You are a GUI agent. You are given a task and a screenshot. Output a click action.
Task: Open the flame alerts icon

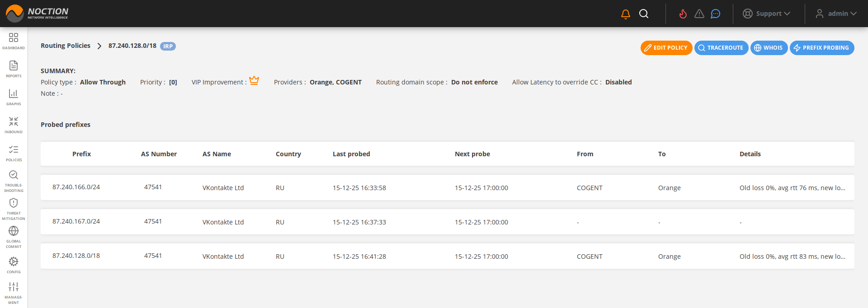tap(683, 14)
